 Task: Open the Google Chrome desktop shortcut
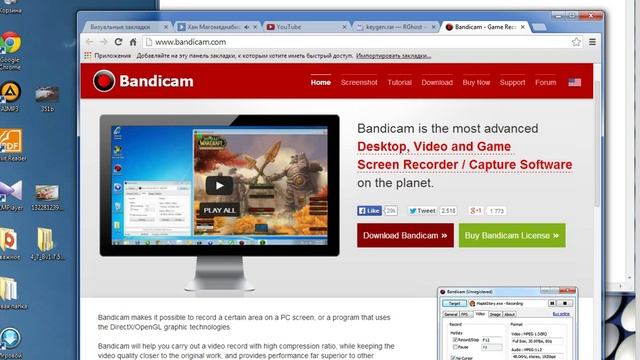[x=10, y=50]
